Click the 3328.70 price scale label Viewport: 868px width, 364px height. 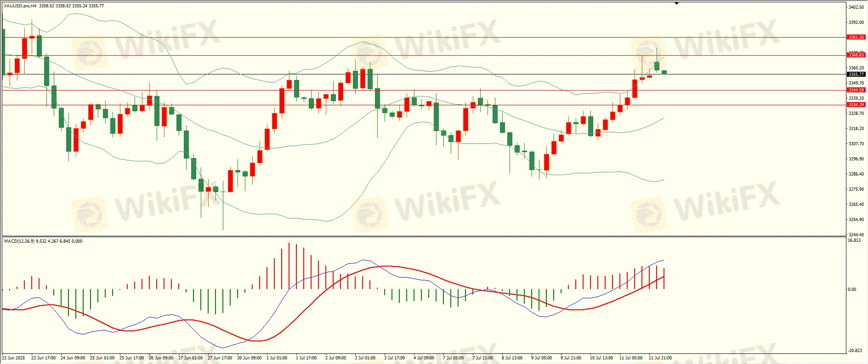click(x=856, y=113)
